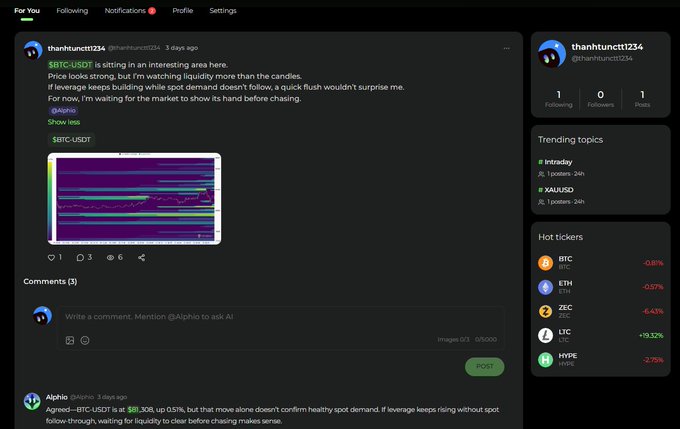Click the '3 days ago' post timestamp
Image resolution: width=680 pixels, height=429 pixels.
click(181, 48)
